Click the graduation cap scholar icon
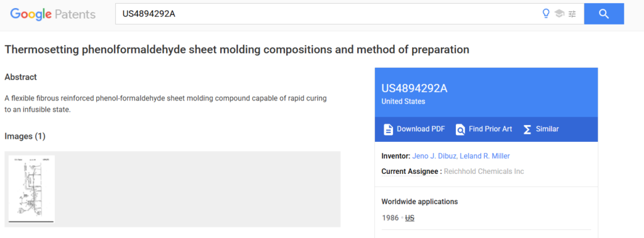Screen dimensions: 644x238 pyautogui.click(x=559, y=14)
